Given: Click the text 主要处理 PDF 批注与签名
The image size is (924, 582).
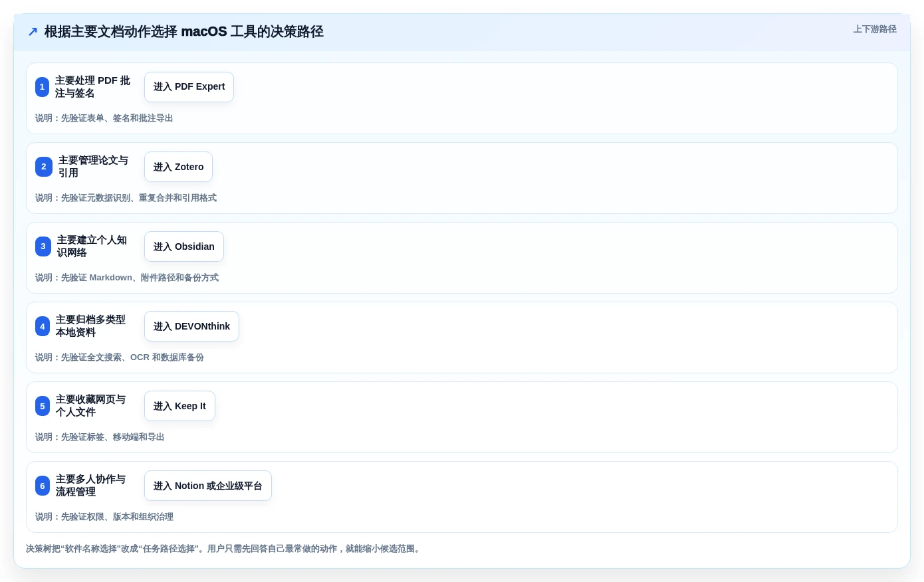Looking at the screenshot, I should (93, 87).
